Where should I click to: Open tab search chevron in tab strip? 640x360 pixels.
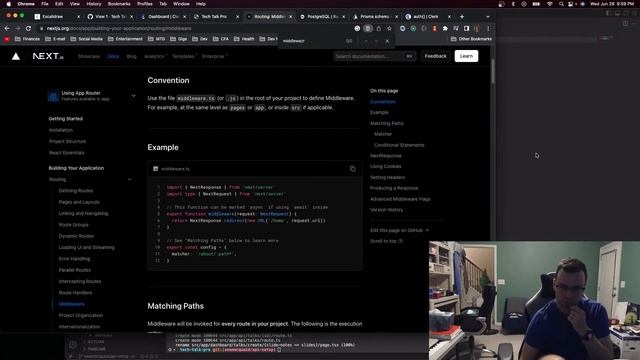[x=488, y=17]
